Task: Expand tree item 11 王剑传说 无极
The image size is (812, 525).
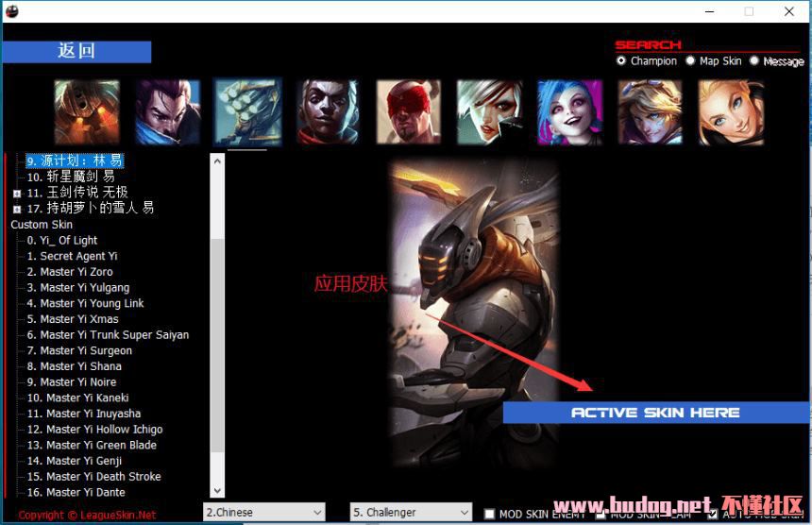Action: tap(17, 192)
